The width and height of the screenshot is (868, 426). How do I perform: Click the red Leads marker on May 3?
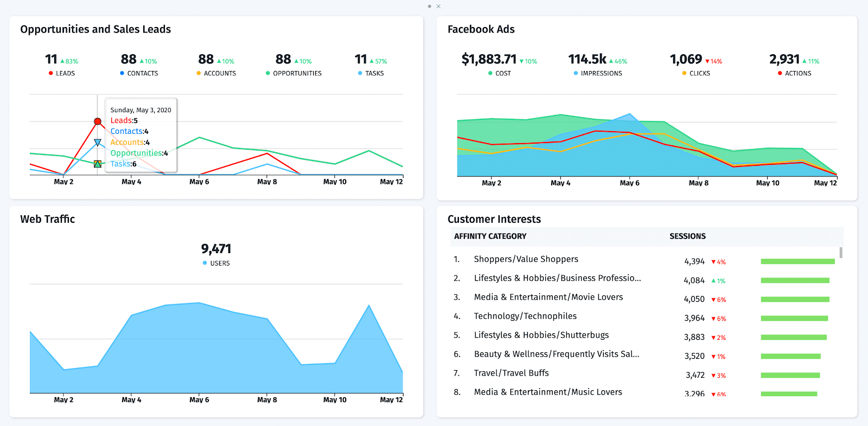point(98,121)
